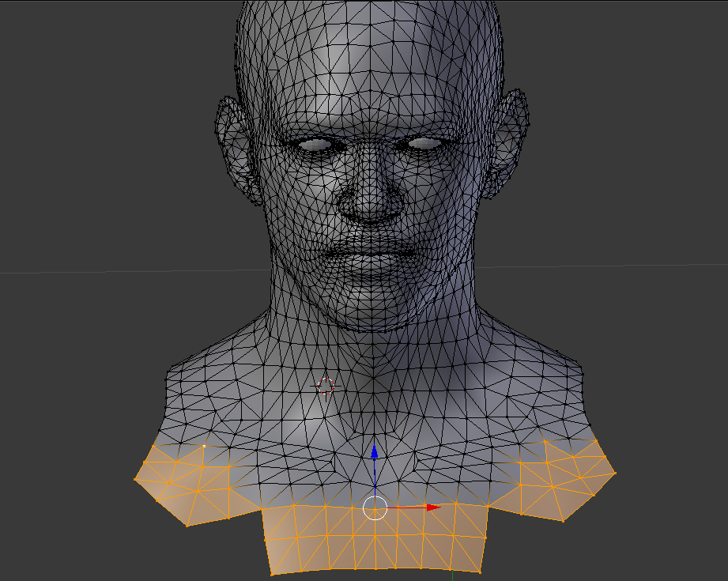This screenshot has height=581, width=728.
Task: Click the red X-axis manipulator arrow
Action: pos(432,507)
